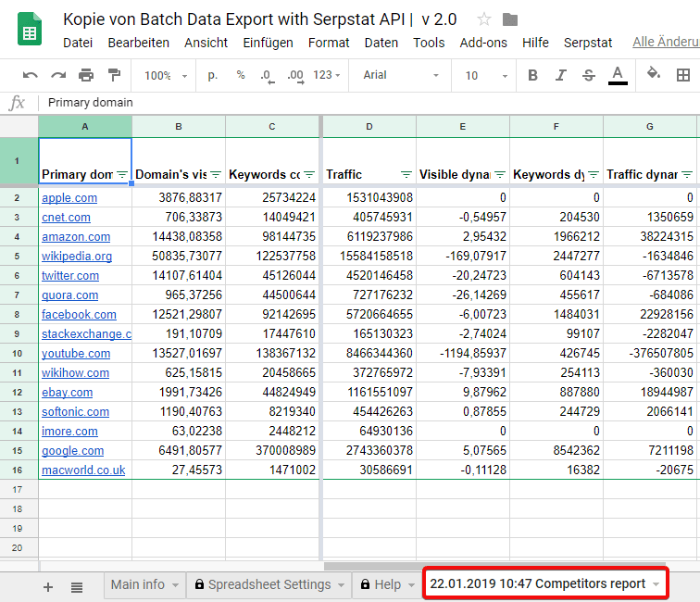Open the Serpstat menu
Viewport: 700px width, 602px height.
[x=587, y=43]
